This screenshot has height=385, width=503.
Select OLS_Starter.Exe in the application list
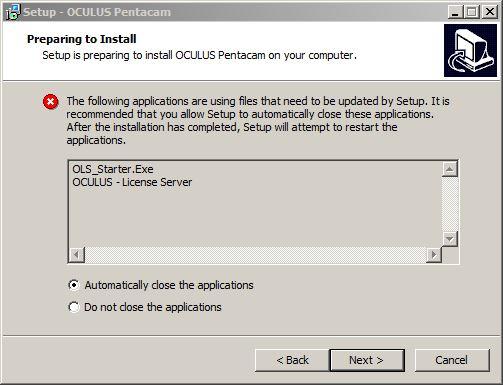pyautogui.click(x=113, y=169)
